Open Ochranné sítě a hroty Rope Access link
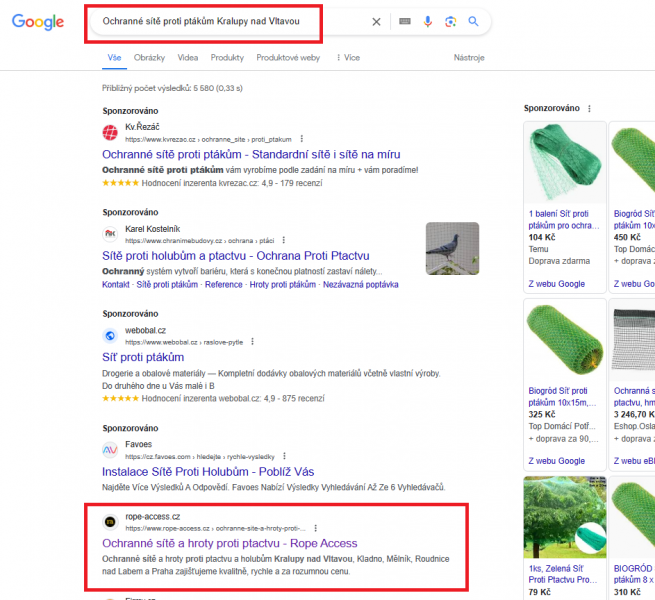The width and height of the screenshot is (655, 600). coord(230,543)
